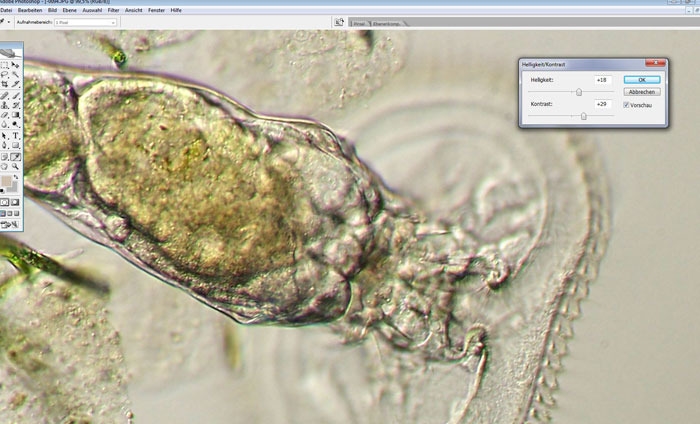Select the Eyedropper tool in toolbox
The height and width of the screenshot is (424, 700).
click(16, 157)
